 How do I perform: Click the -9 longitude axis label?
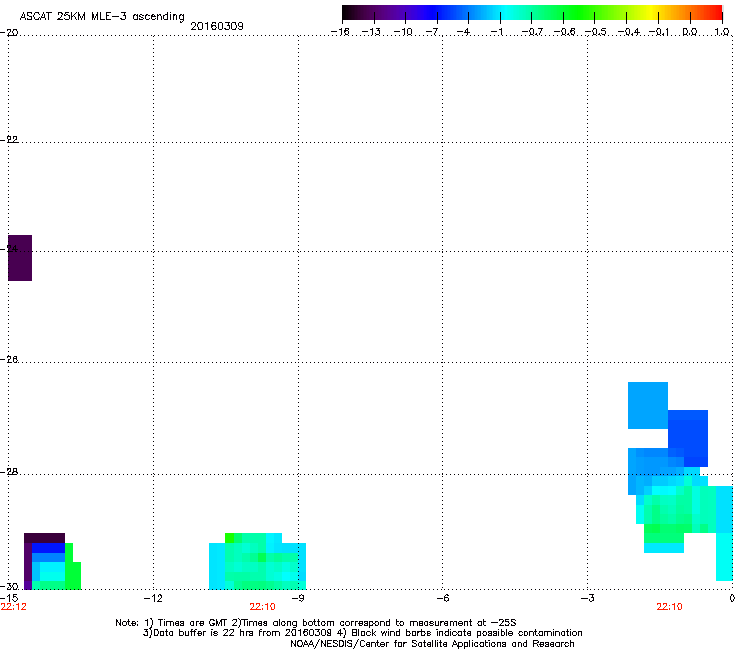point(297,598)
